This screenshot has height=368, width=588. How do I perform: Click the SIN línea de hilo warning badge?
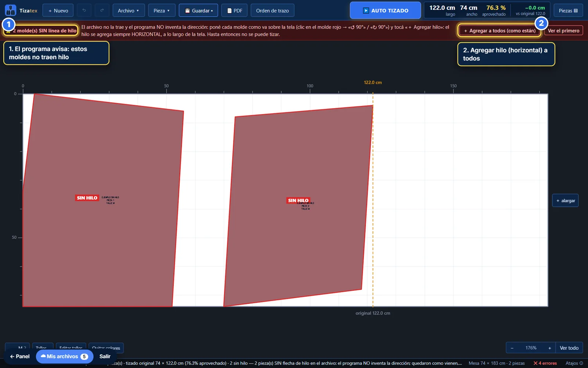point(41,31)
